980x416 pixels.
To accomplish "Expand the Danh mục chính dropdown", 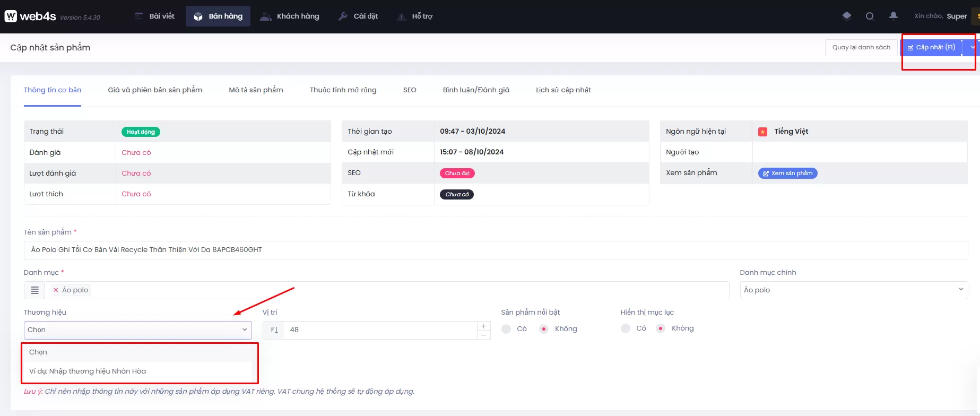I will 853,290.
